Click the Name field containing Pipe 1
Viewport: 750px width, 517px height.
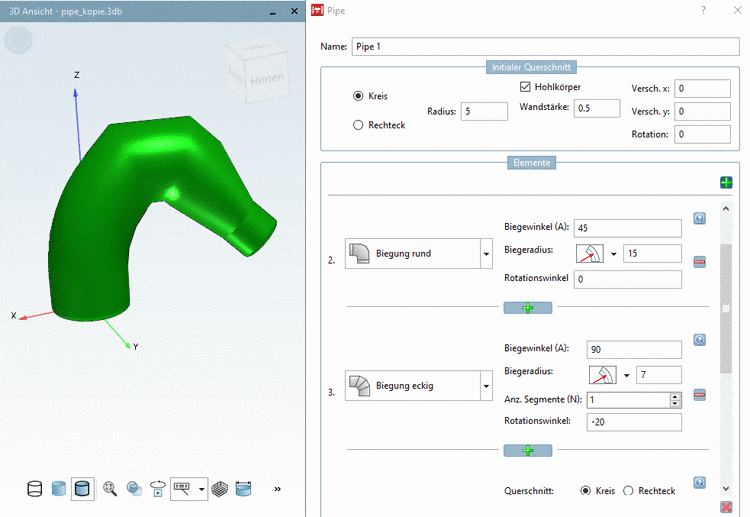tap(545, 46)
